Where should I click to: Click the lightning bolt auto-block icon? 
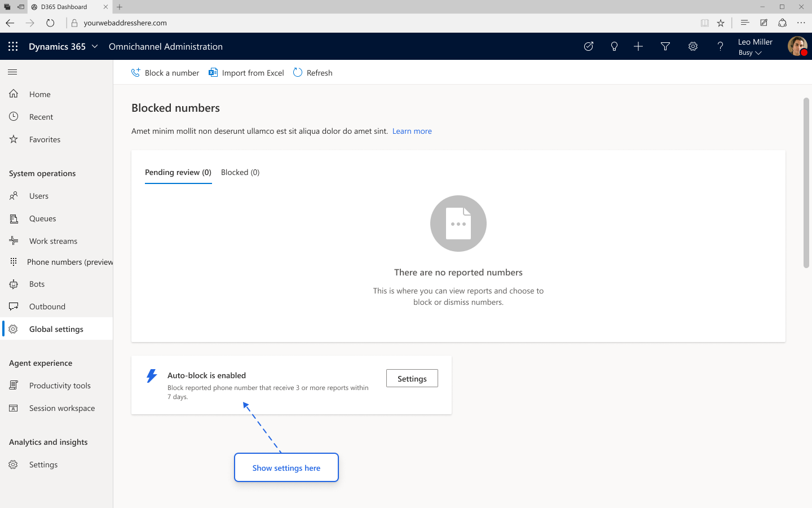tap(152, 375)
